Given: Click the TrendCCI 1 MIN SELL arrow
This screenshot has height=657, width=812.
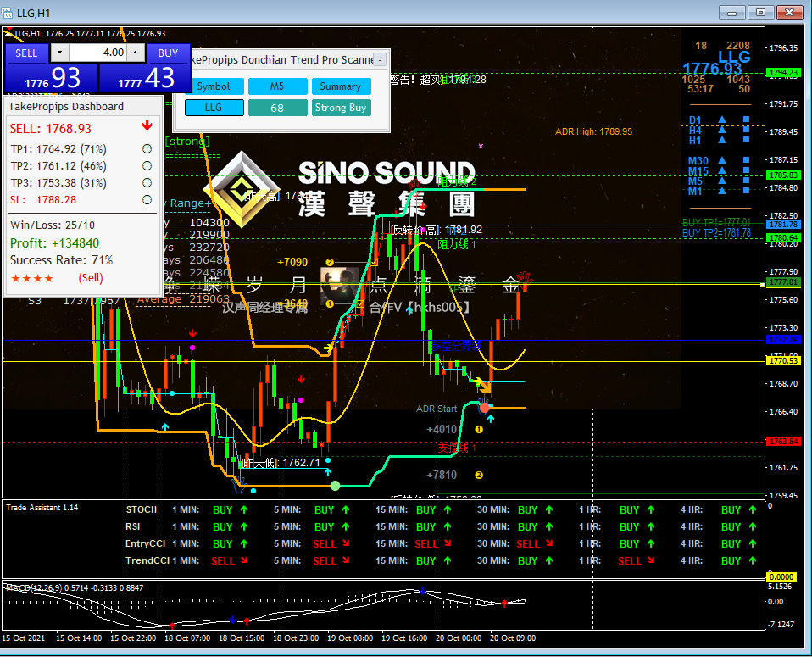Looking at the screenshot, I should coord(244,560).
